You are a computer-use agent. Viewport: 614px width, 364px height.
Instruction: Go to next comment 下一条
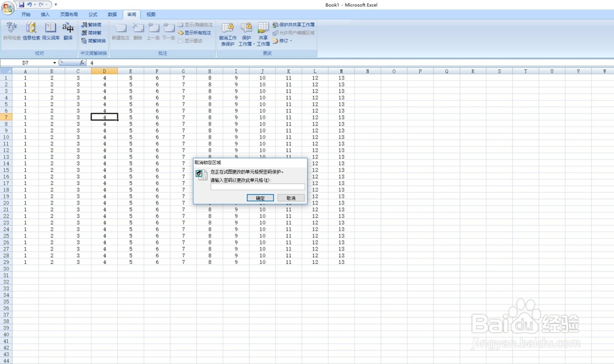(169, 31)
